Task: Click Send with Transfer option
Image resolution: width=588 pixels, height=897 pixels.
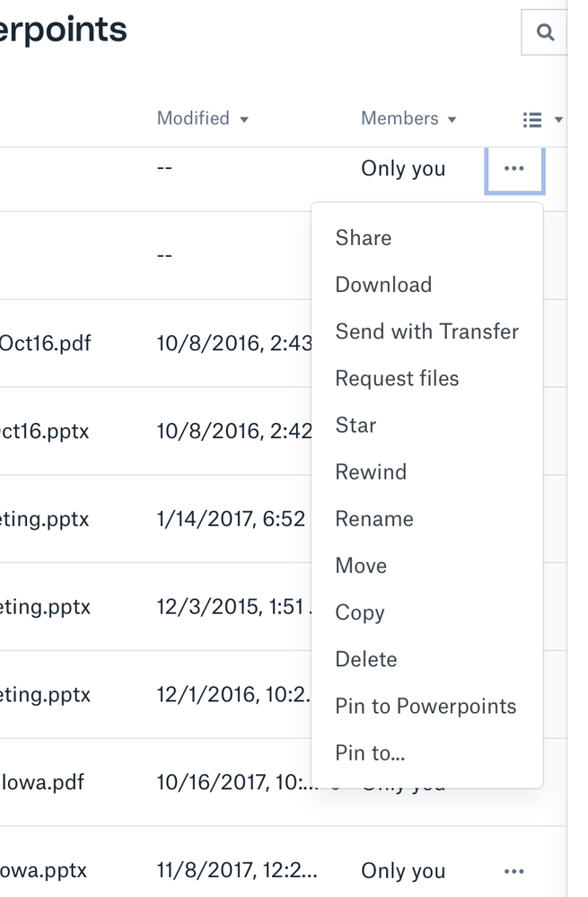Action: click(x=426, y=331)
